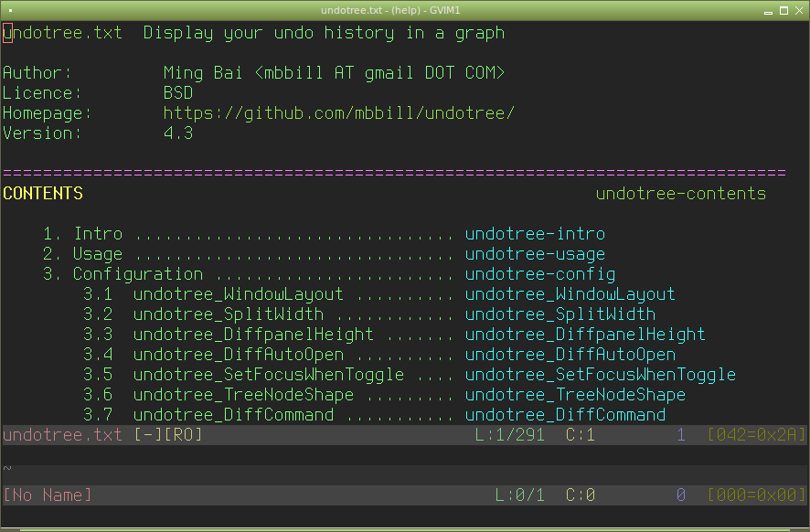Image resolution: width=810 pixels, height=532 pixels.
Task: Click entry 3.3 undotree_DiffpanelHeight in green
Action: (x=228, y=335)
